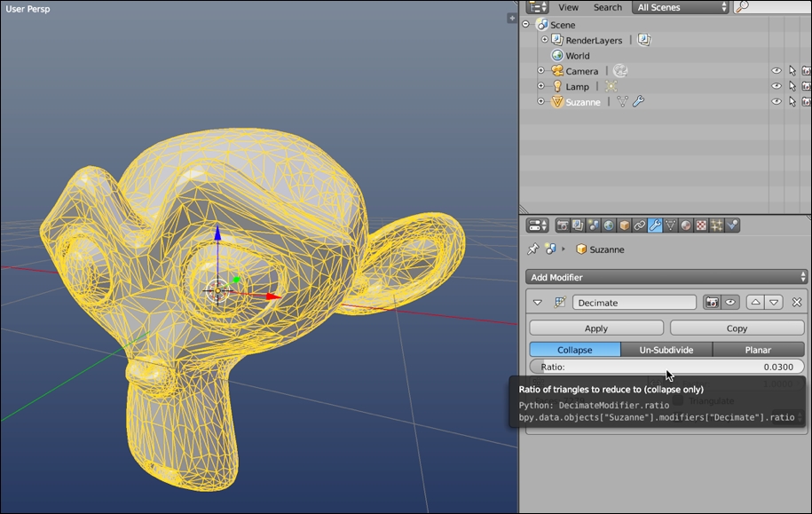Screen dimensions: 812x514
Task: Click the Ratio slider showing 0.0300
Action: click(667, 367)
